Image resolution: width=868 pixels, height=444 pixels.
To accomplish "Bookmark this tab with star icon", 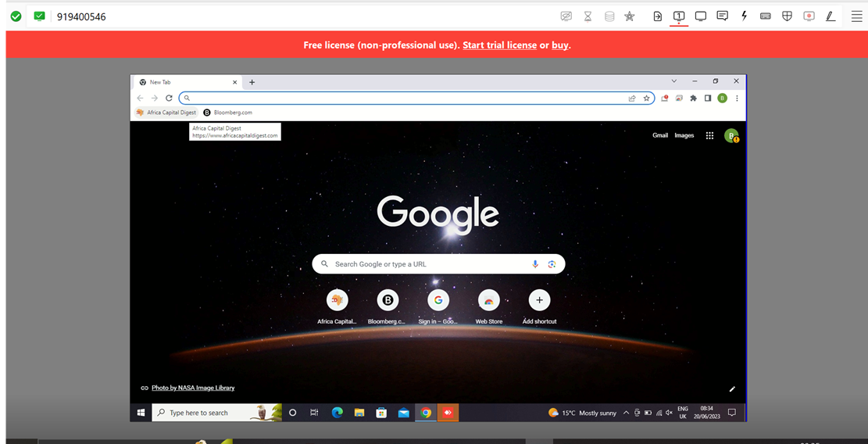I will click(x=646, y=98).
